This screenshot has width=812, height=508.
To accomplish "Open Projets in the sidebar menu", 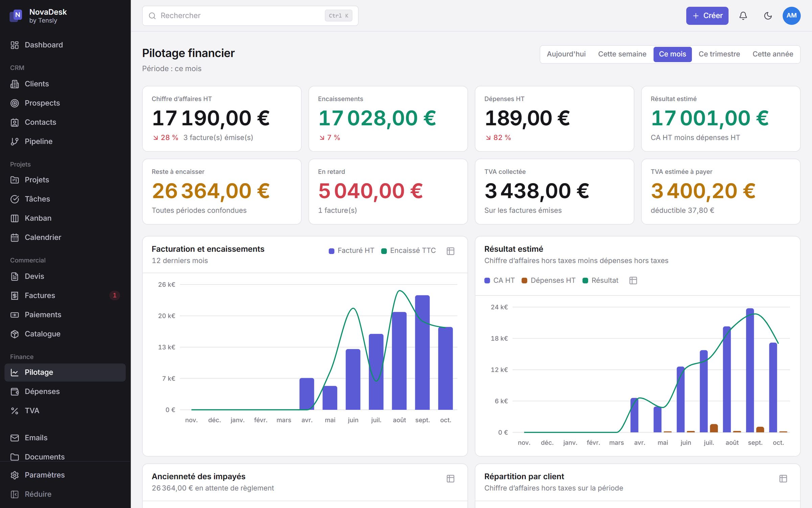I will coord(65,180).
